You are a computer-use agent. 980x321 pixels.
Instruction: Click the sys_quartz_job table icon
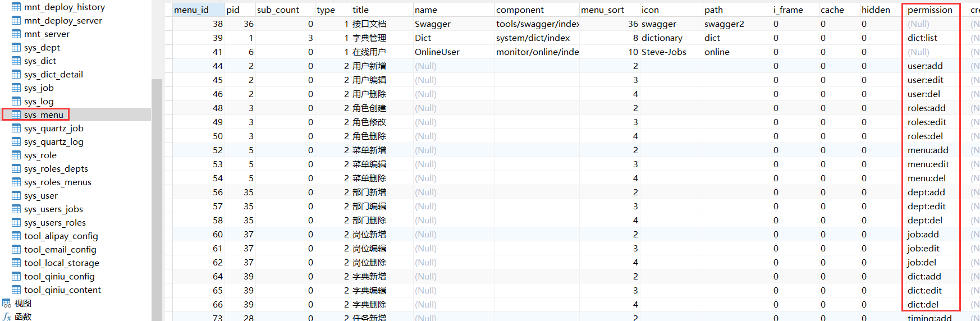16,129
